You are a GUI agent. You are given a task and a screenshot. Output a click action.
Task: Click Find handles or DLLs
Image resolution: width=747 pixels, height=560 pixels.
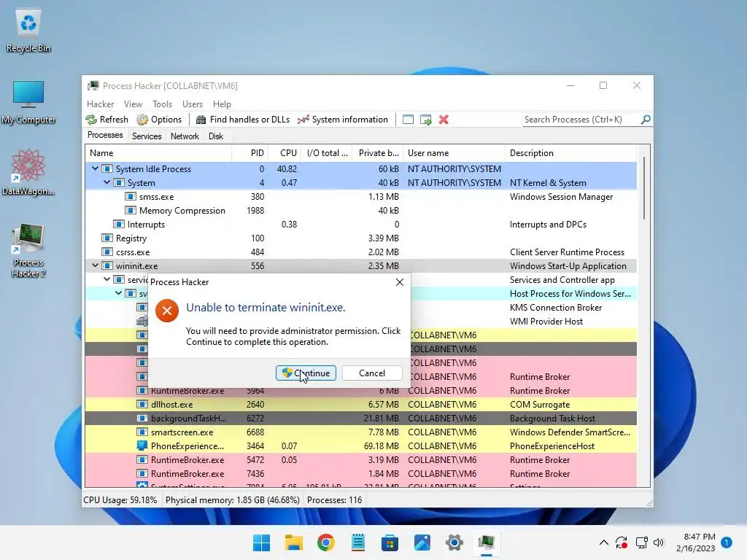(242, 120)
